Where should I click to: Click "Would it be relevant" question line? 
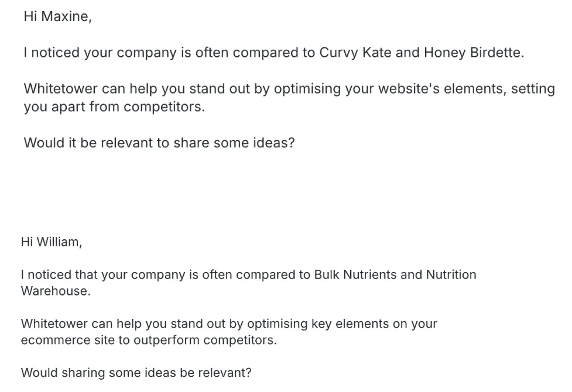[159, 143]
